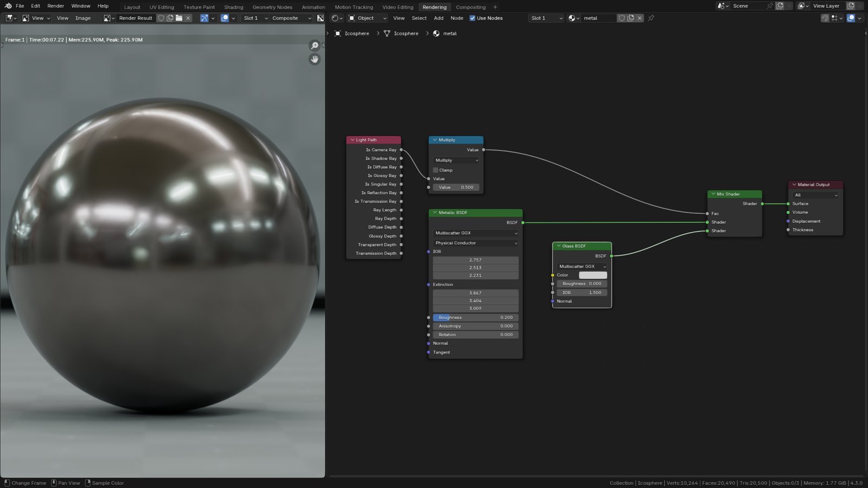
Task: Click Icosphere object in the breadcrumb
Action: tap(352, 34)
